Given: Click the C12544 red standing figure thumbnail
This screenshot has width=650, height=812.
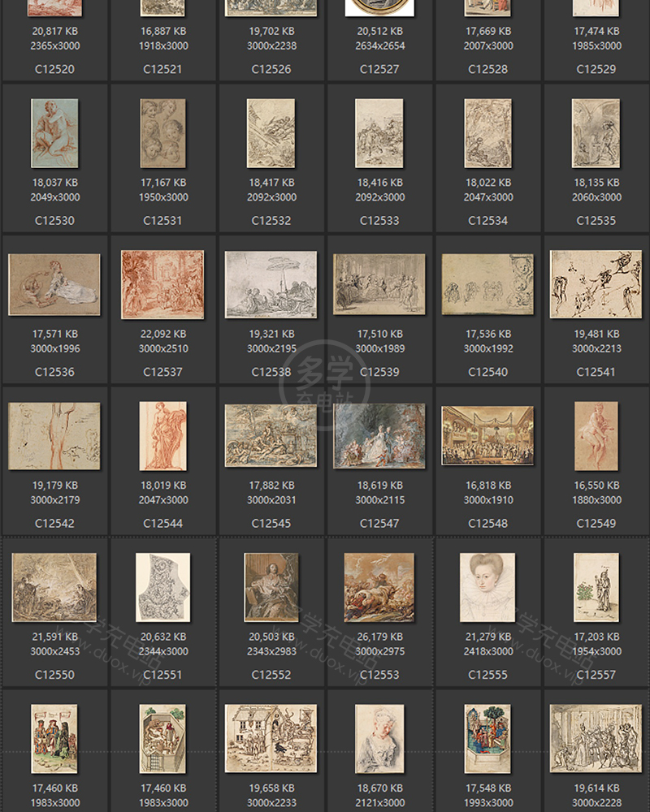Looking at the screenshot, I should pyautogui.click(x=162, y=435).
